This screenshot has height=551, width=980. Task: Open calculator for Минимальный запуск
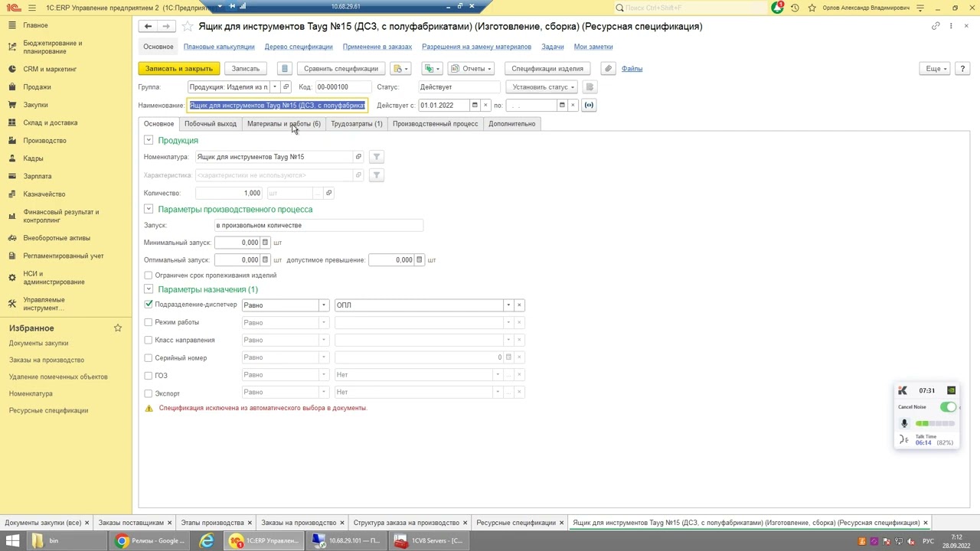[x=265, y=243]
